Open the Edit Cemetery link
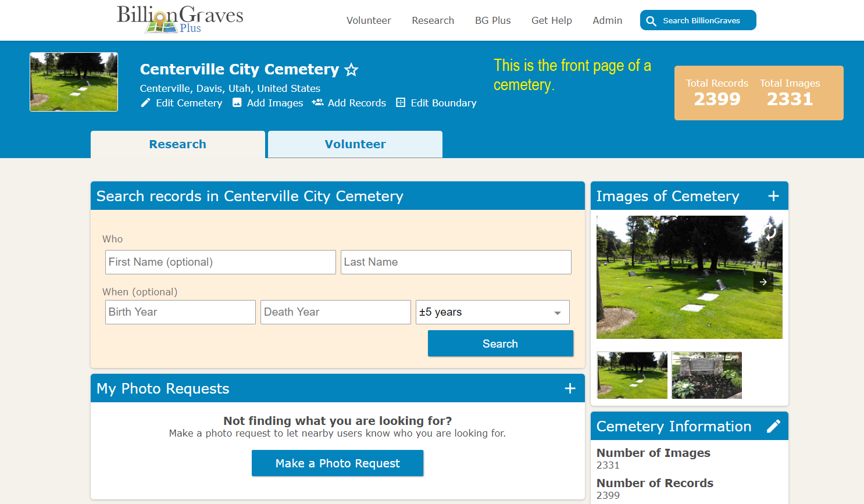Screen dimensions: 864x504 pos(189,103)
